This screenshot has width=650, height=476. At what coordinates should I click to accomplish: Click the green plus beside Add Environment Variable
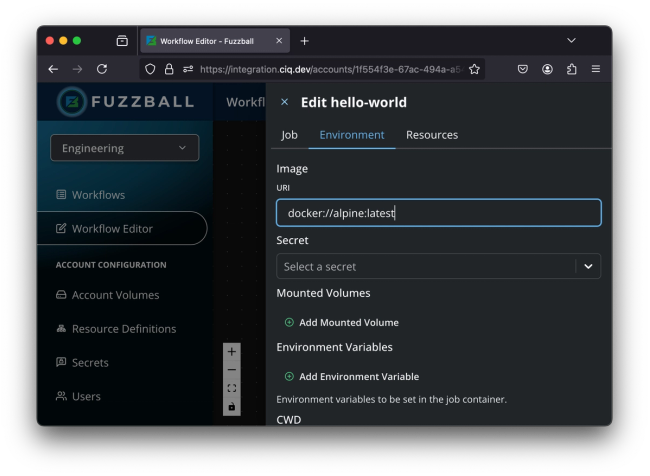pyautogui.click(x=289, y=376)
